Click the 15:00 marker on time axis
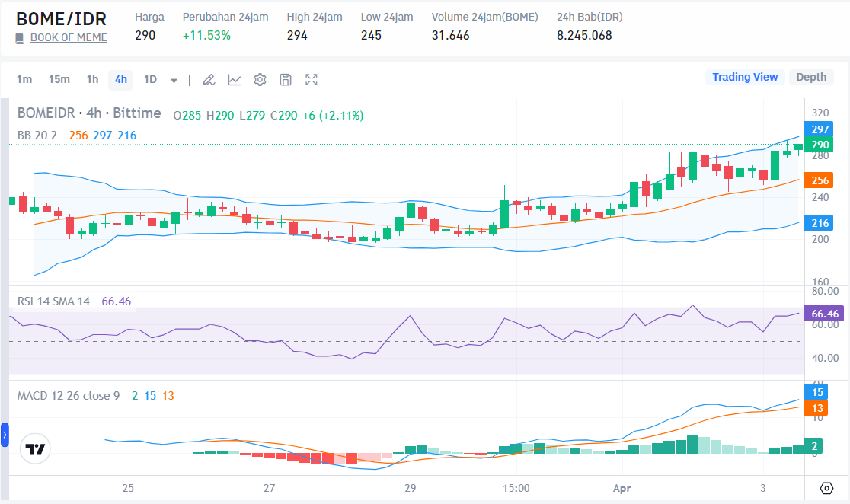The image size is (850, 504). click(516, 488)
